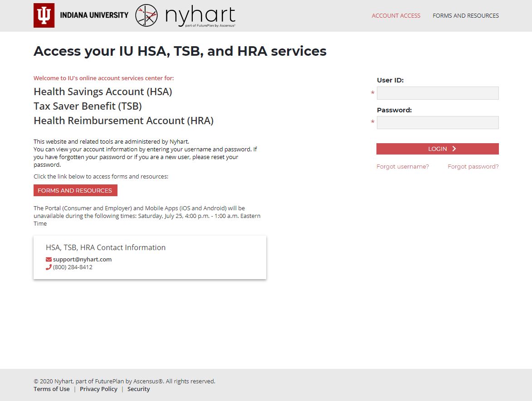This screenshot has height=401, width=532.
Task: Click the red FORMS AND RESOURCES button
Action: 75,191
